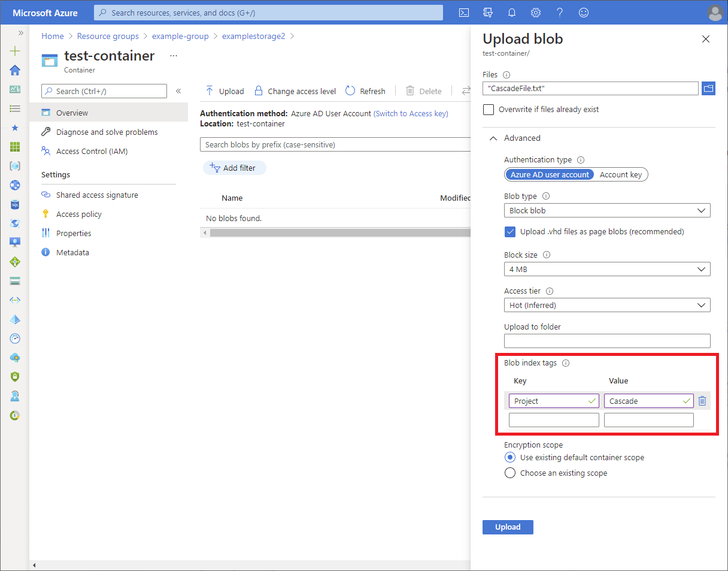
Task: Open Cost Management icon in left sidebar
Action: point(15,415)
